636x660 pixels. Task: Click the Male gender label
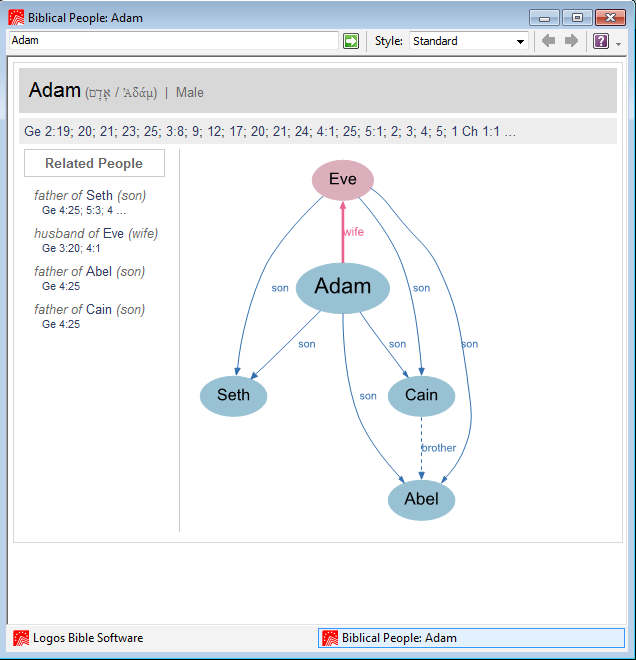pyautogui.click(x=189, y=92)
